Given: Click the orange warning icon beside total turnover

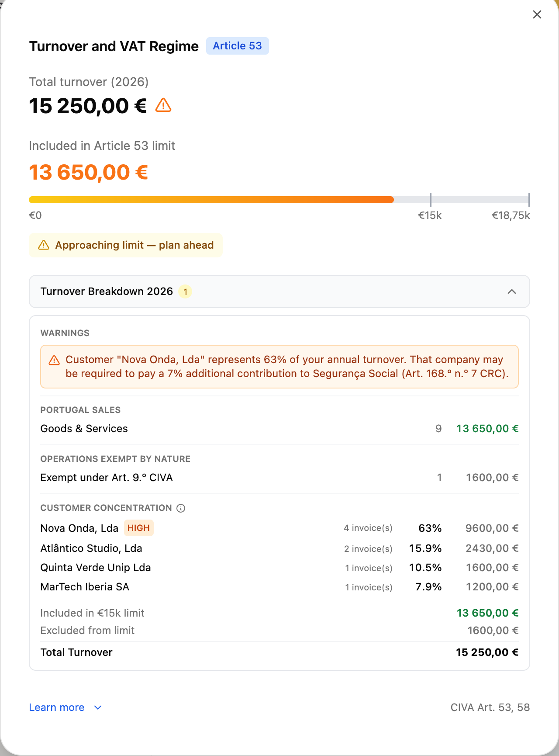Looking at the screenshot, I should tap(163, 105).
